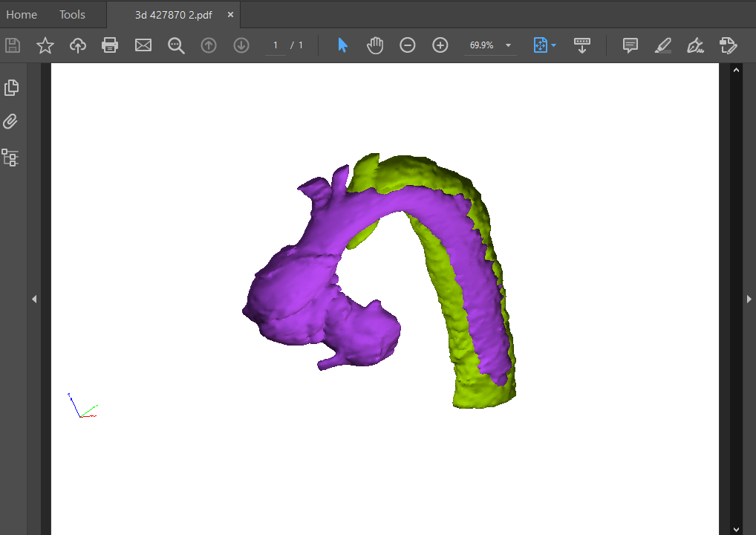The height and width of the screenshot is (535, 756).
Task: Open the Model Tree panel
Action: click(11, 157)
